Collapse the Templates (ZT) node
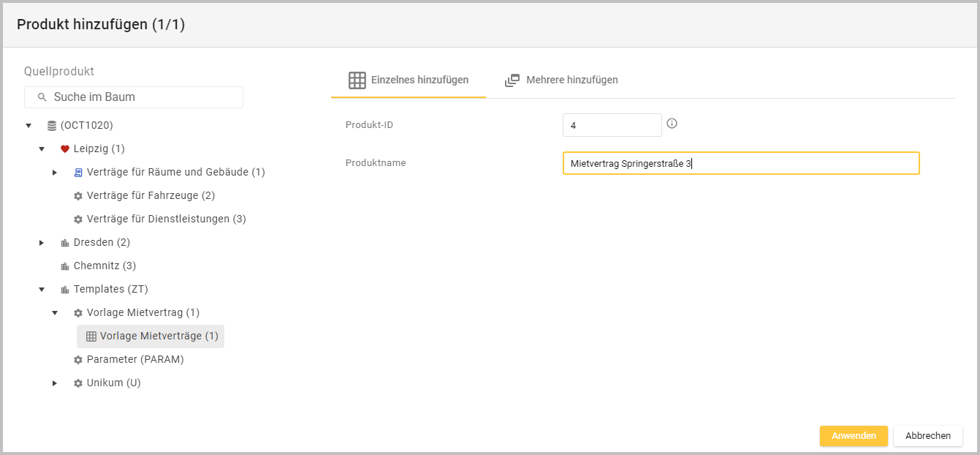This screenshot has width=980, height=455. pos(42,290)
